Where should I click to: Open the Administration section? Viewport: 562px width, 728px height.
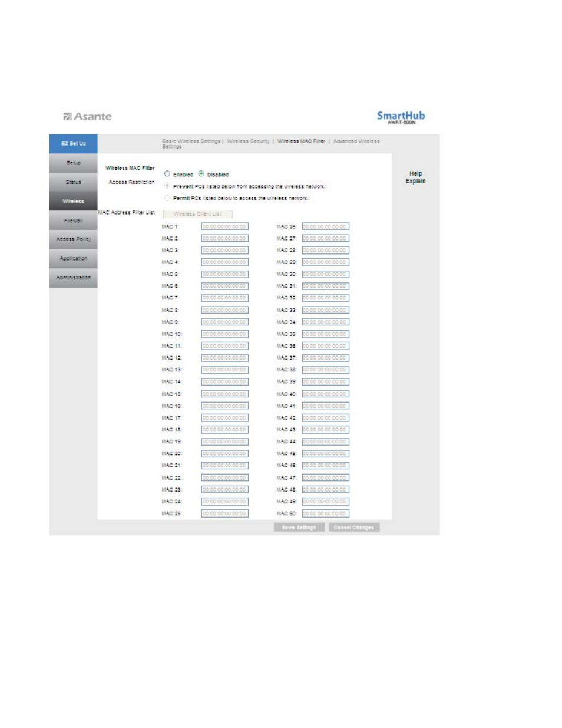pos(73,278)
